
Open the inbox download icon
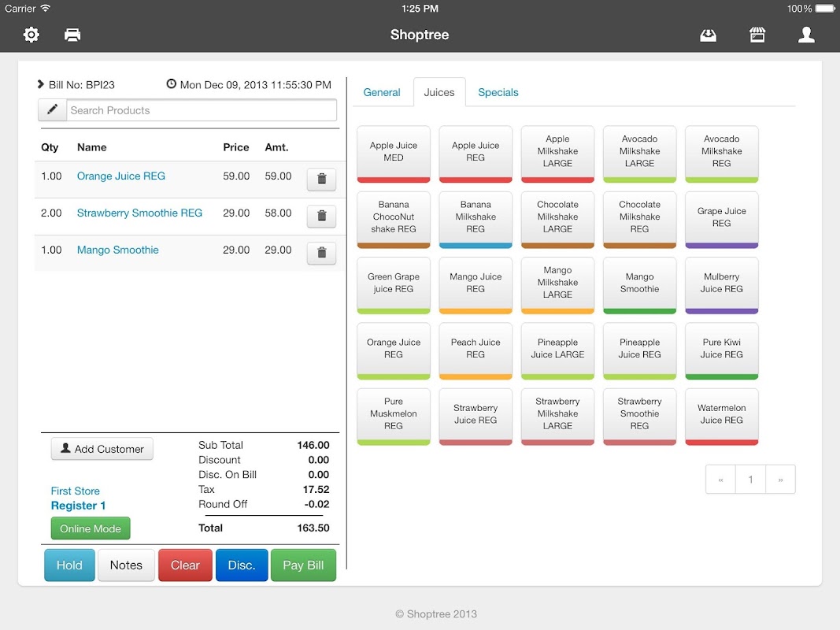point(709,35)
